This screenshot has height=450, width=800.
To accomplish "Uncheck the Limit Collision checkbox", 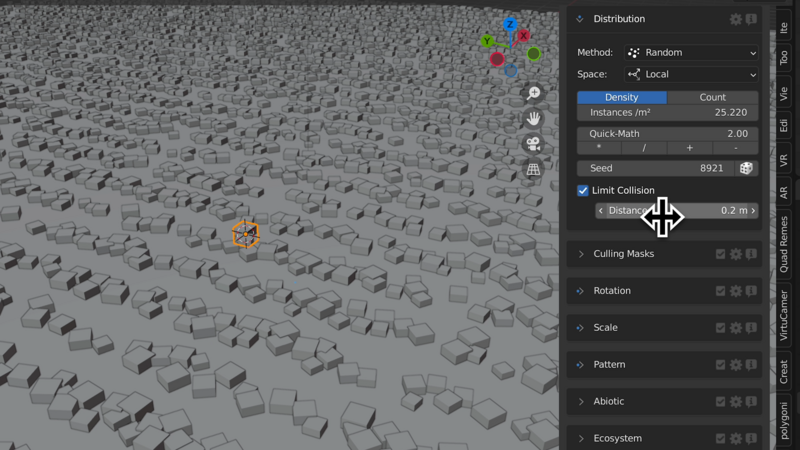I will 583,190.
